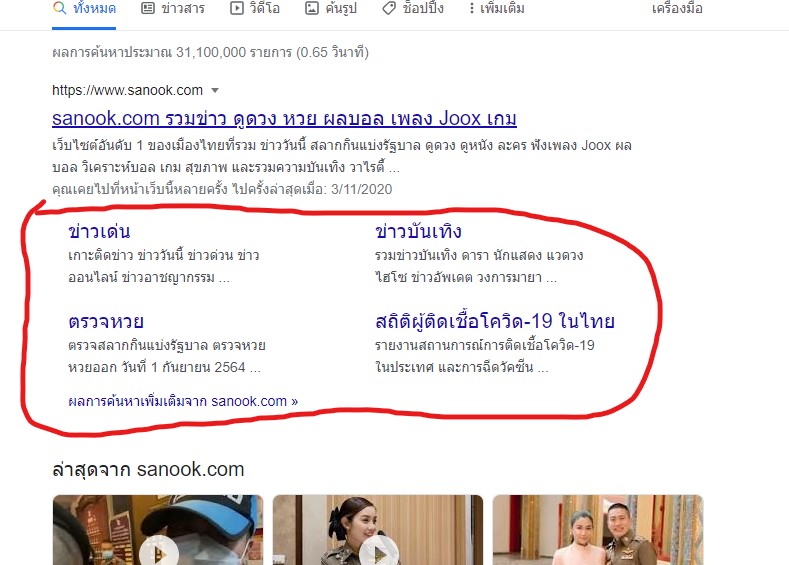Play the first video via its play icon
This screenshot has width=789, height=565.
tap(159, 552)
